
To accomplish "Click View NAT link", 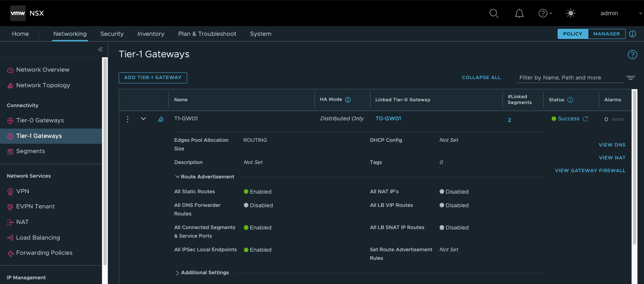I will [612, 158].
